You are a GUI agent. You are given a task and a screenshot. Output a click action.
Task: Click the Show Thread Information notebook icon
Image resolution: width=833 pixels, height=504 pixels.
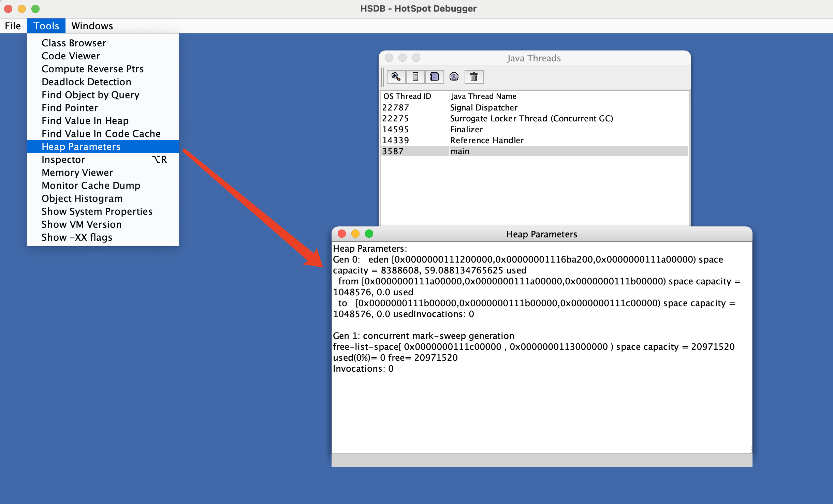click(434, 77)
